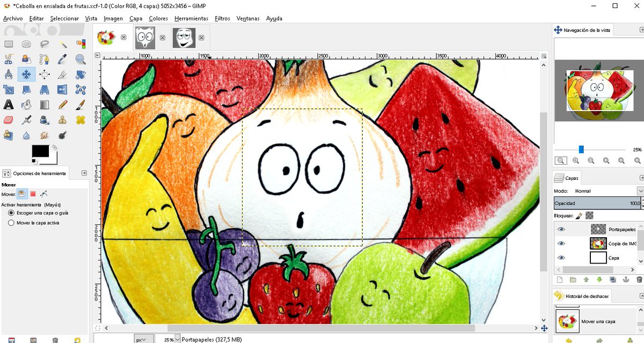This screenshot has height=343, width=644.
Task: Select the Smudge tool
Action: 45,135
